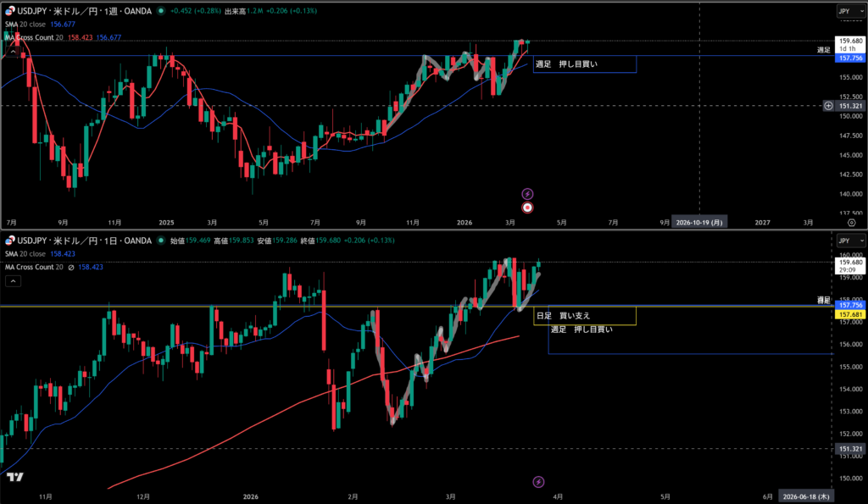Click the purple lightning event icon on the weekly chart
The image size is (868, 504).
527,194
